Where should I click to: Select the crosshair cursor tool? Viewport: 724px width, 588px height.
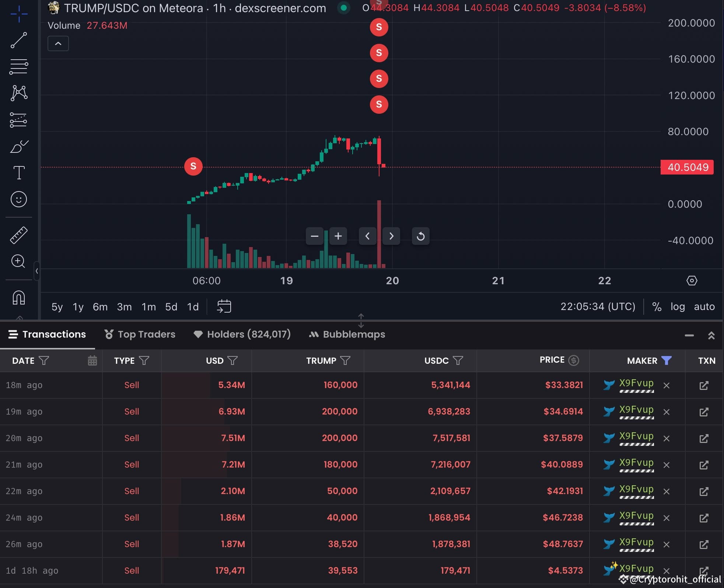click(19, 14)
